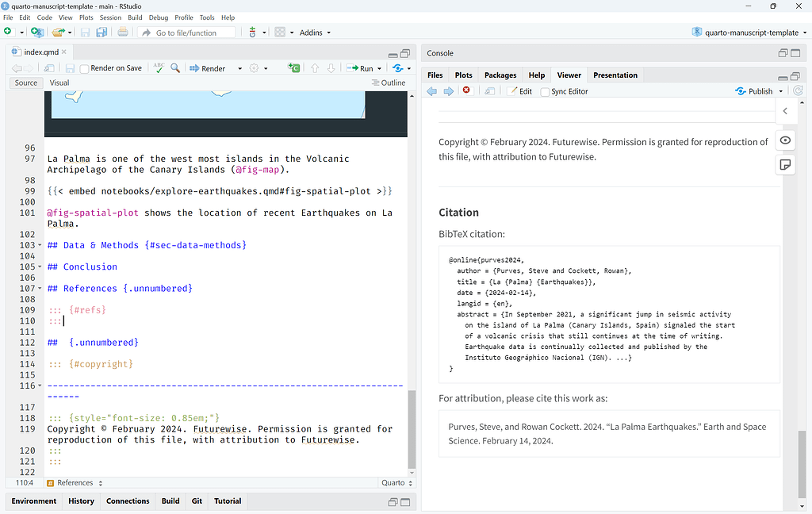
Task: Click the editor vertical scrollbar thumb
Action: 411,428
